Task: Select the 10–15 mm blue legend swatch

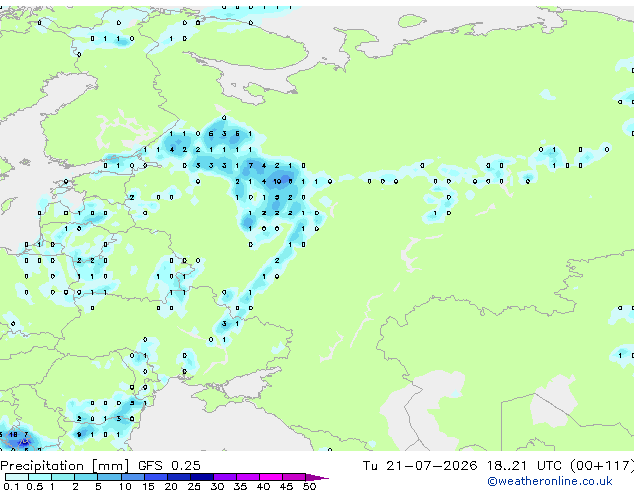Action: pos(133,477)
